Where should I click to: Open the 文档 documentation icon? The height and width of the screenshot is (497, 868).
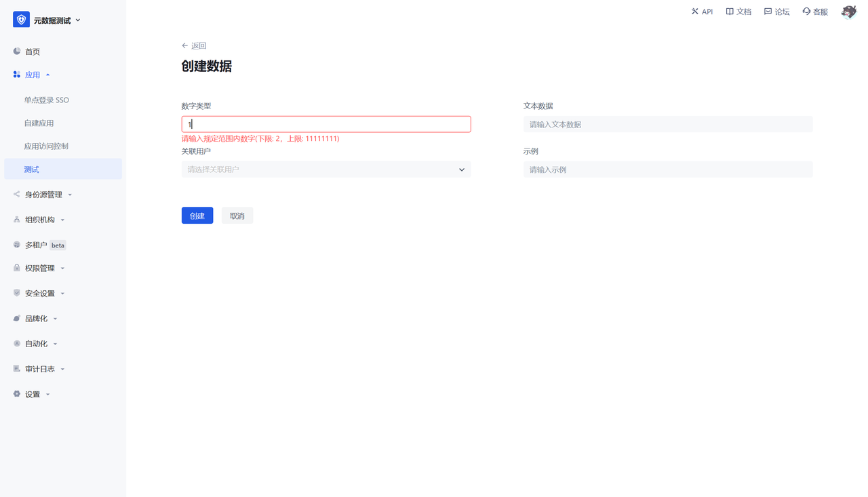click(730, 12)
